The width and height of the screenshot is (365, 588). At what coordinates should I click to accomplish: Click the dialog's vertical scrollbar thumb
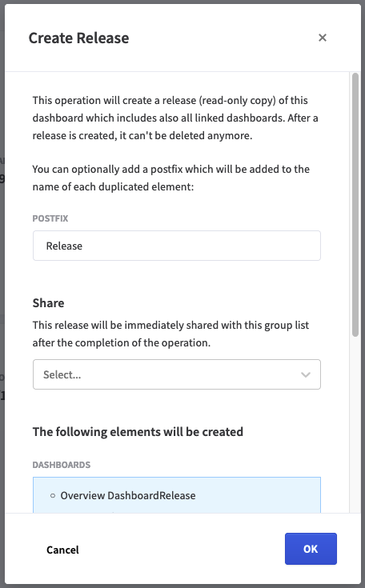click(355, 205)
